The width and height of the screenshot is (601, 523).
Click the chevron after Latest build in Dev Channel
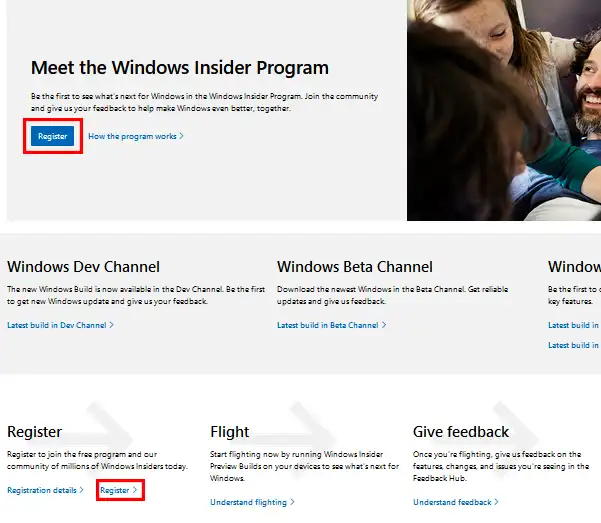click(x=112, y=325)
